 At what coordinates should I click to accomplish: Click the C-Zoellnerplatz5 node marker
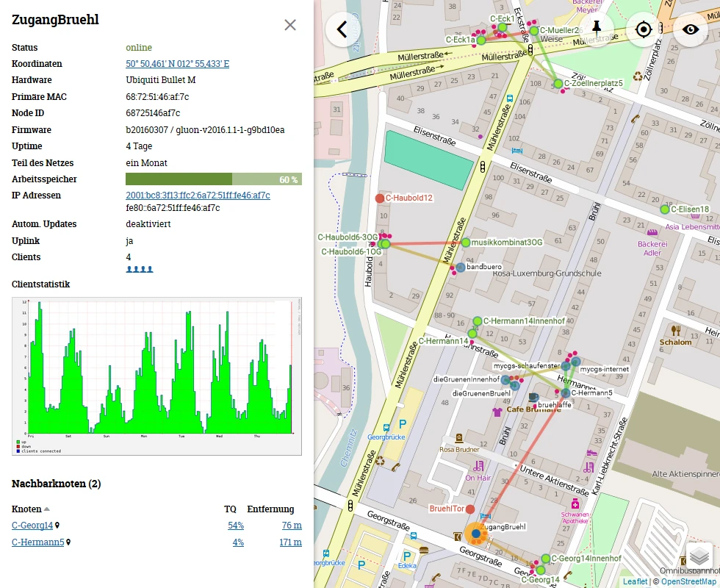point(558,84)
